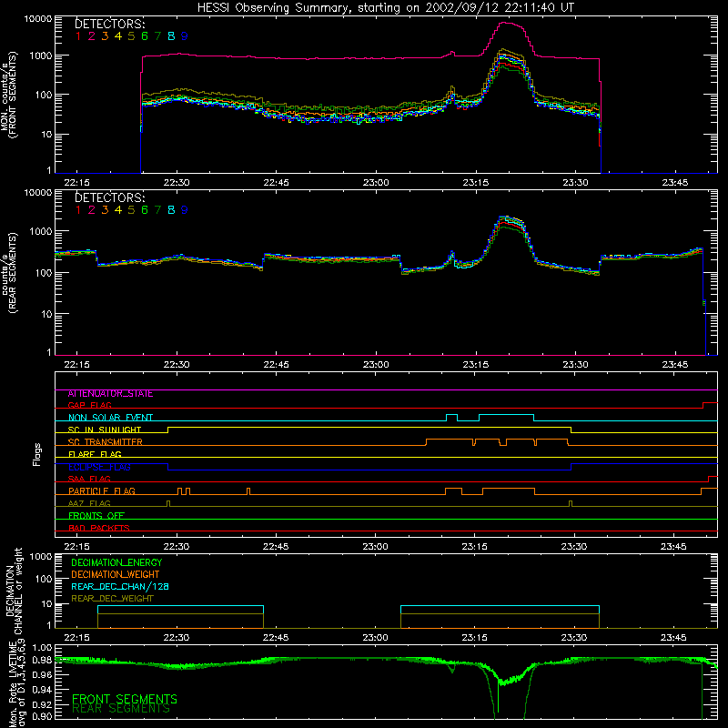This screenshot has width=728, height=728.
Task: Click the FLARE_FLAG label
Action: (x=95, y=454)
